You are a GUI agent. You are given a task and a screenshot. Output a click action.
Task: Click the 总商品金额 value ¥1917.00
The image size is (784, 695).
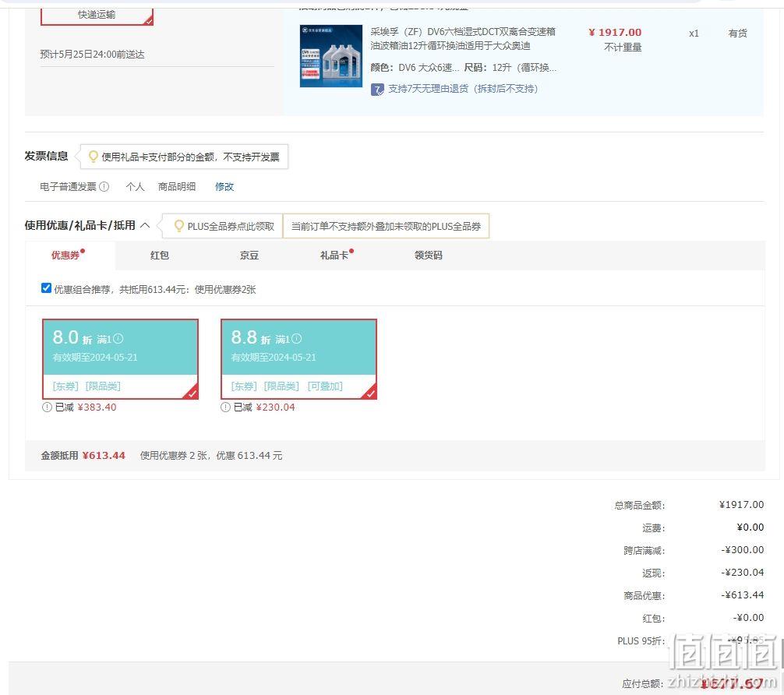click(x=741, y=505)
